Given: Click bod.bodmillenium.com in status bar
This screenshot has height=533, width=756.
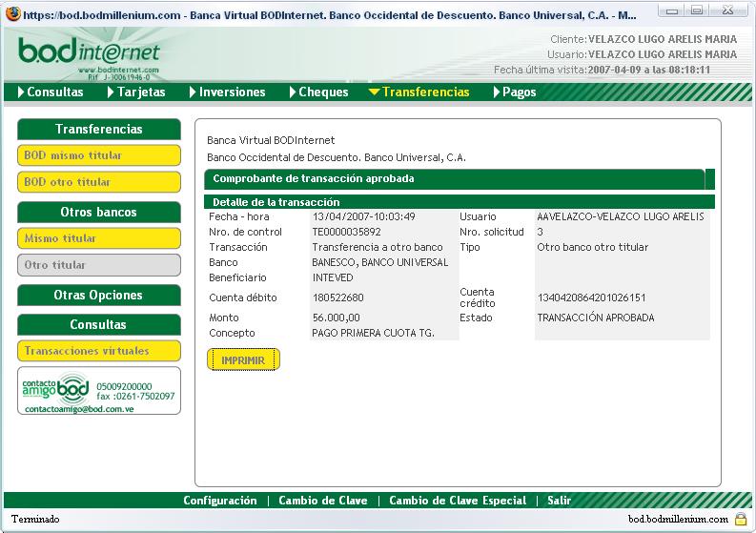Looking at the screenshot, I should [678, 519].
